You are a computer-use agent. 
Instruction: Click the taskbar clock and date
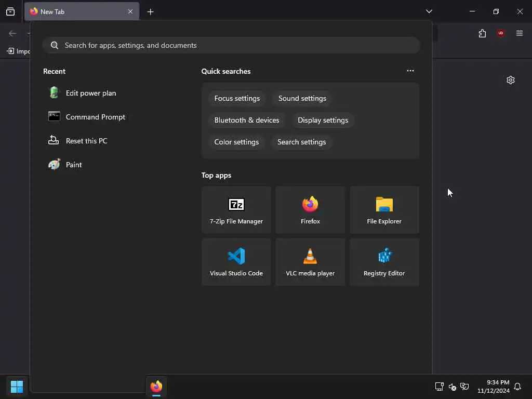[x=493, y=387]
